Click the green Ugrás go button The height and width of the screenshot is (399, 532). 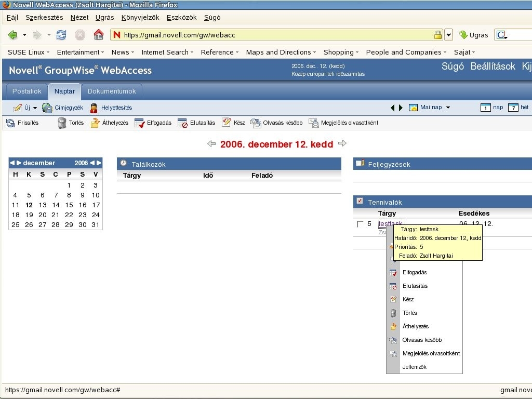[x=473, y=35]
